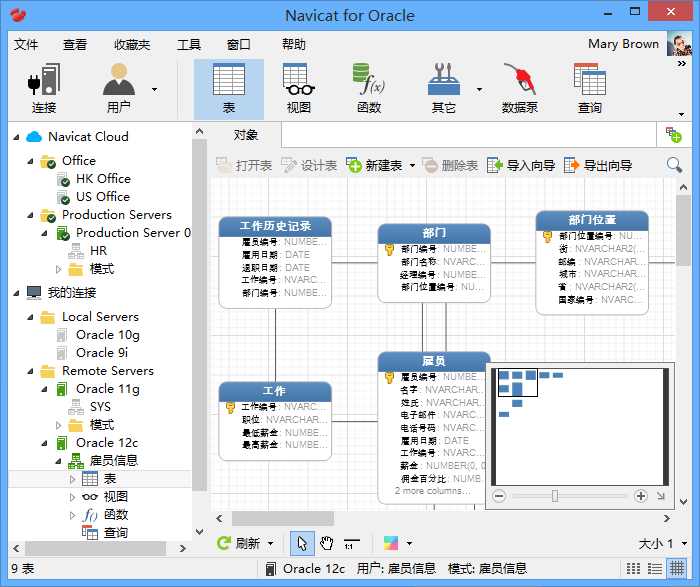Click the 1:1 zoom reset icon

tap(351, 543)
